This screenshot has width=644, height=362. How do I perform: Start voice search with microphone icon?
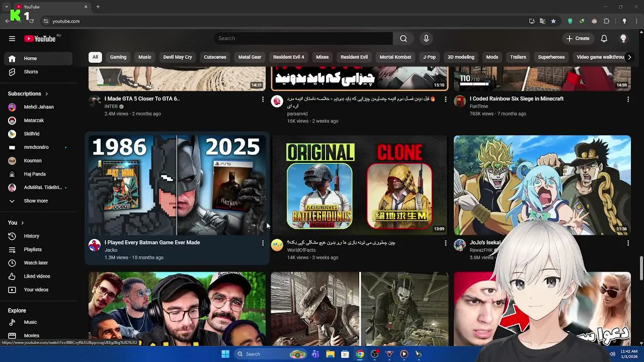click(x=426, y=39)
